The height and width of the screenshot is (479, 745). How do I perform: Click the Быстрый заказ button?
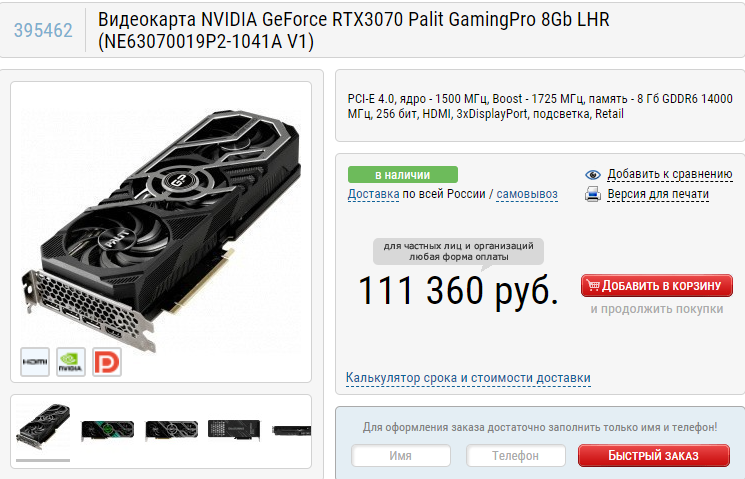(x=654, y=456)
